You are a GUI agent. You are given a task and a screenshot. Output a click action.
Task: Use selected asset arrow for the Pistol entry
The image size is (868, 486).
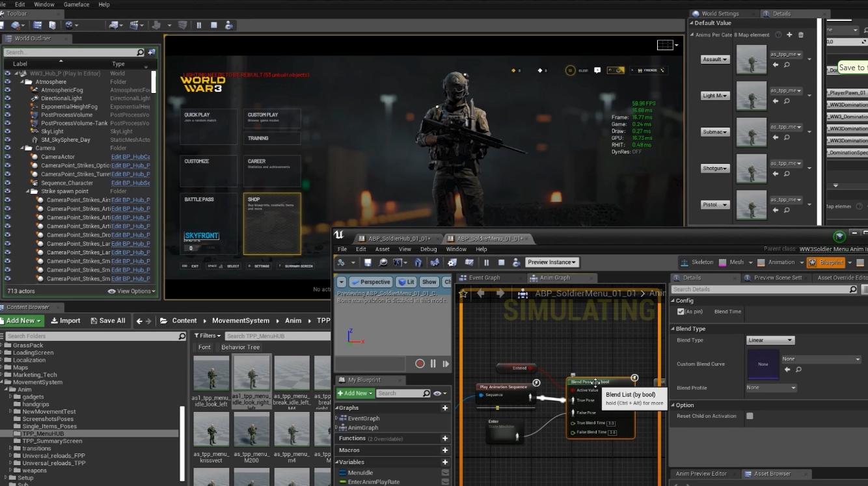777,211
